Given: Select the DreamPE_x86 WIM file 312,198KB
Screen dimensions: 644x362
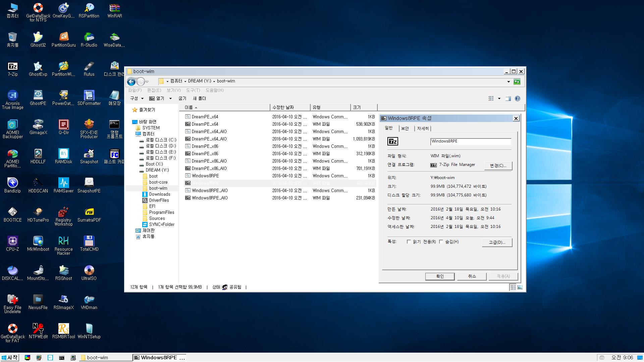Looking at the screenshot, I should pyautogui.click(x=280, y=154).
